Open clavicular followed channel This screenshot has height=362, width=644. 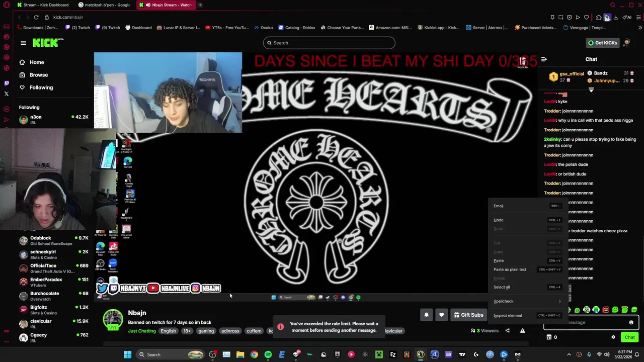(x=53, y=324)
